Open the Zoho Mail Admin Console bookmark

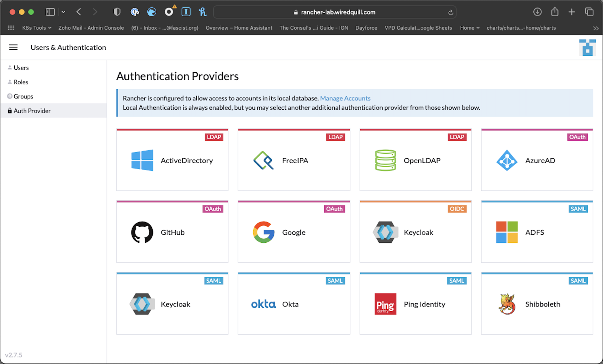91,28
